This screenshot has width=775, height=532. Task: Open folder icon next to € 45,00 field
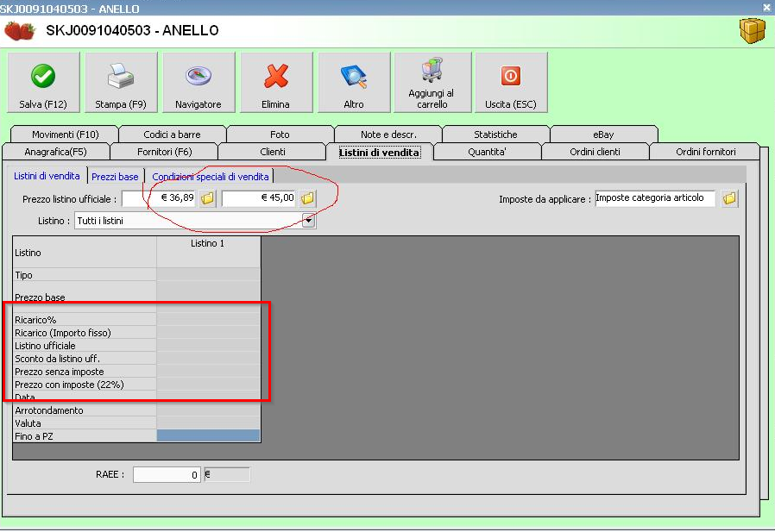pos(307,198)
